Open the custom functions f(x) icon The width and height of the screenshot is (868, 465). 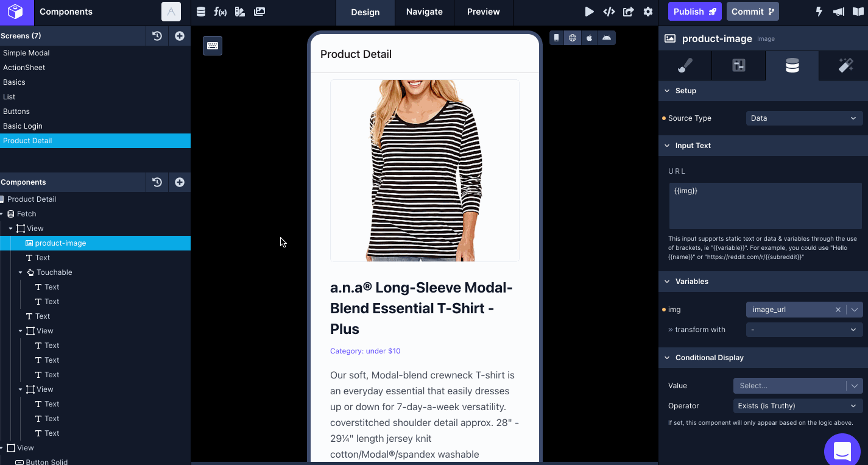tap(221, 12)
